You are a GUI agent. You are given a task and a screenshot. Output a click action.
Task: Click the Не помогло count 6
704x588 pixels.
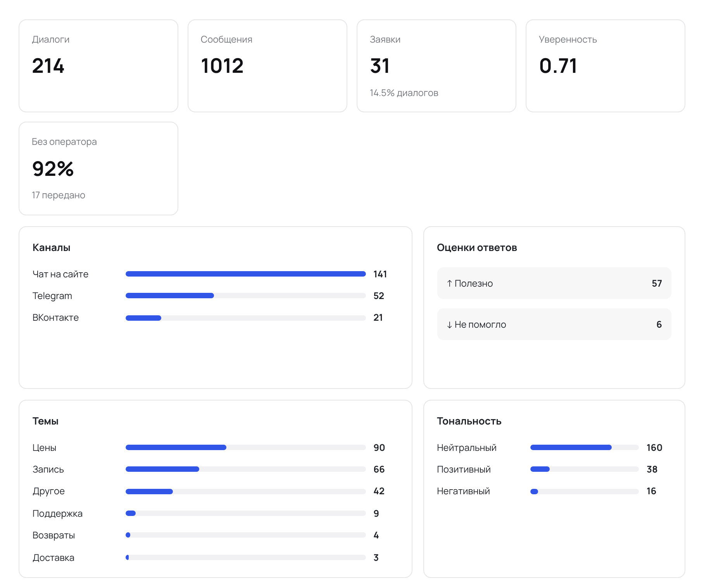(x=659, y=325)
